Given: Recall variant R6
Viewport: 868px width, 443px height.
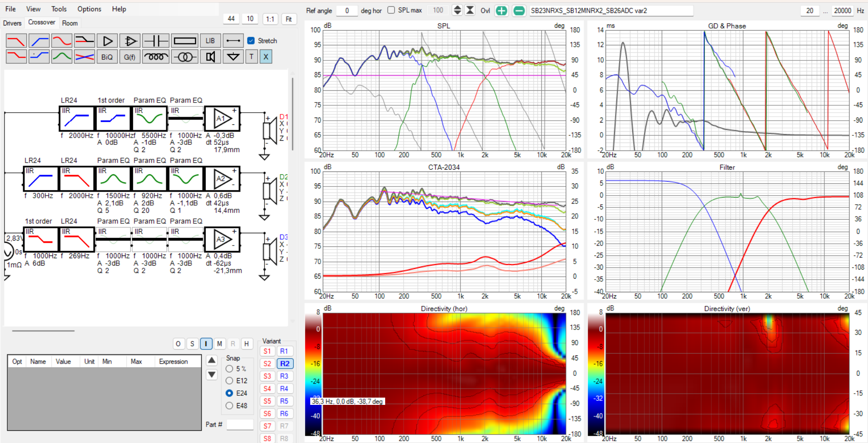Looking at the screenshot, I should click(284, 413).
